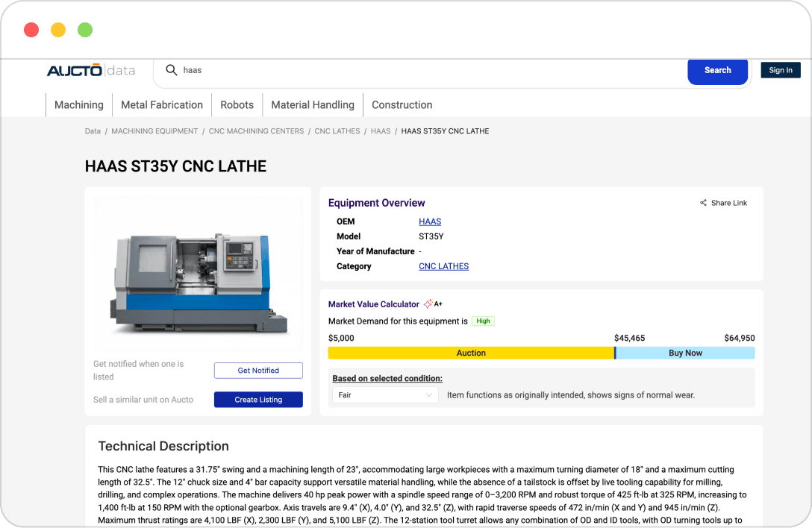This screenshot has height=528, width=812.
Task: Click the blue Search button
Action: point(718,71)
